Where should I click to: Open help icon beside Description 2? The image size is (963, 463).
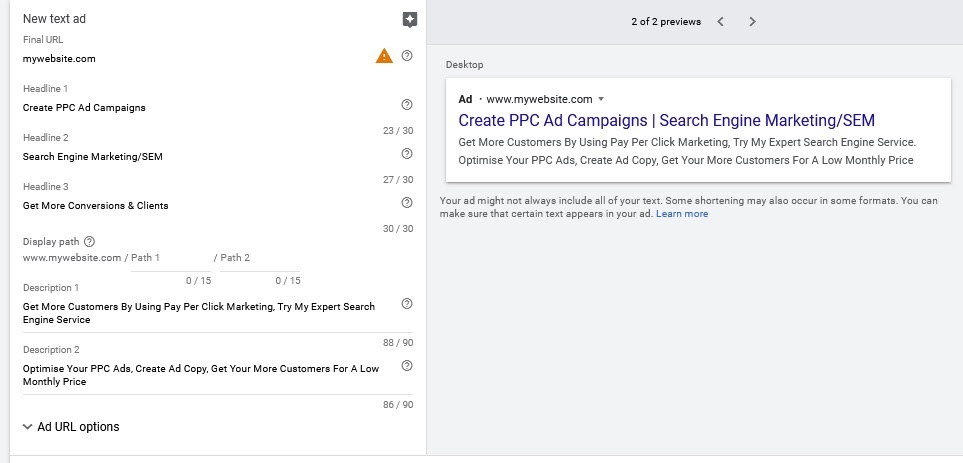point(407,365)
